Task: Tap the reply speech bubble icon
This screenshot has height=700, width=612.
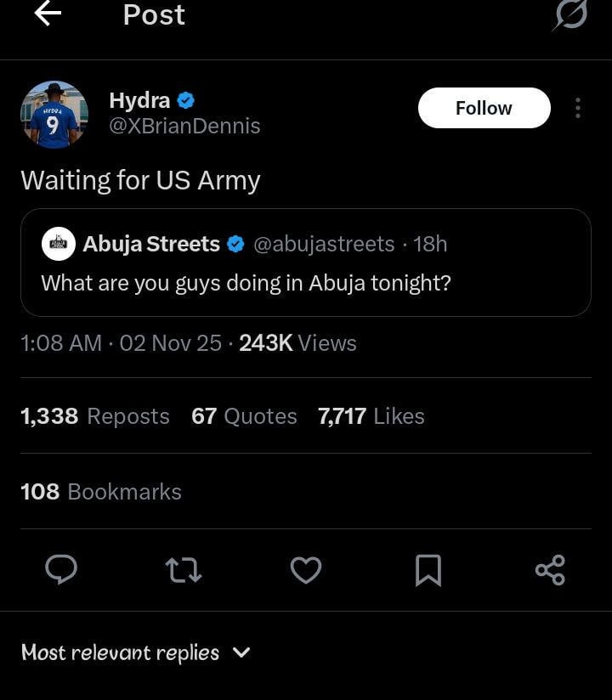Action: 61,570
